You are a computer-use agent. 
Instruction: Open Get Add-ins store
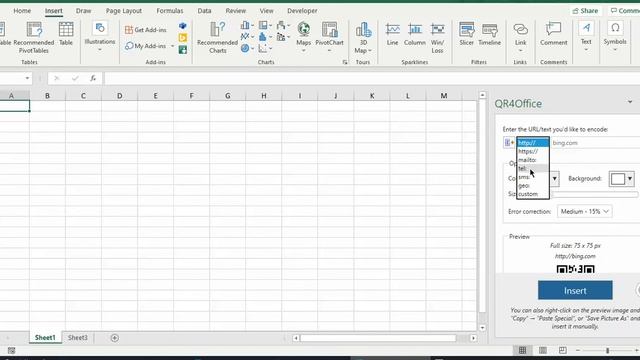tap(146, 30)
